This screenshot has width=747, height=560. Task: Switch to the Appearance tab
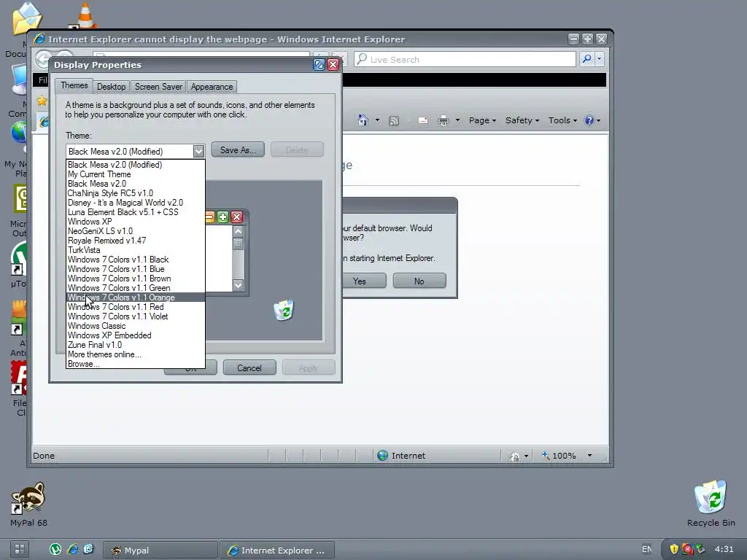click(x=212, y=87)
